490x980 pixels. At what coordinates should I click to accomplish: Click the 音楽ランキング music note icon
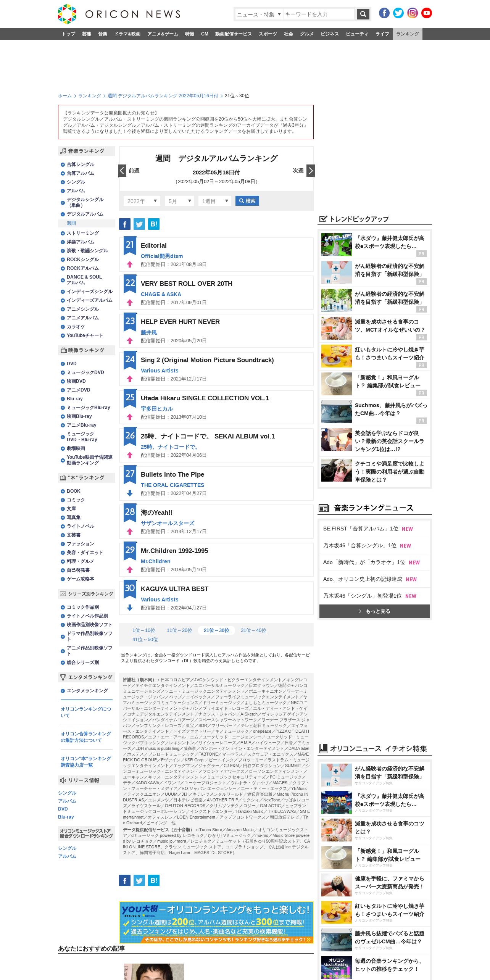tap(63, 151)
